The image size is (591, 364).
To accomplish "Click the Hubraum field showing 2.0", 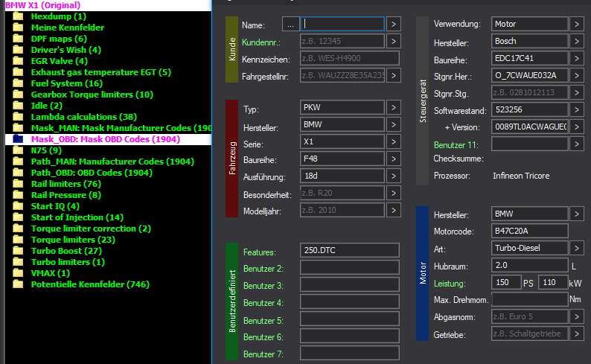I will pyautogui.click(x=529, y=265).
